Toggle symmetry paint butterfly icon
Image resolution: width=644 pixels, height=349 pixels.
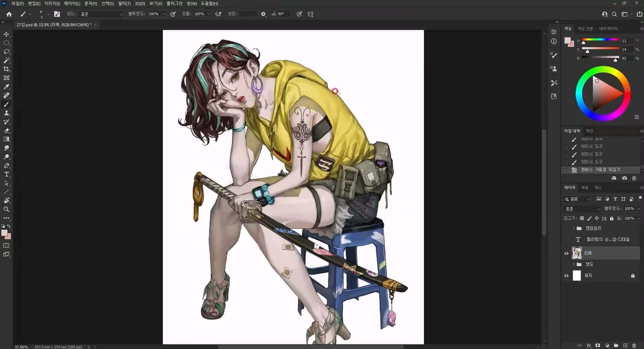(310, 14)
